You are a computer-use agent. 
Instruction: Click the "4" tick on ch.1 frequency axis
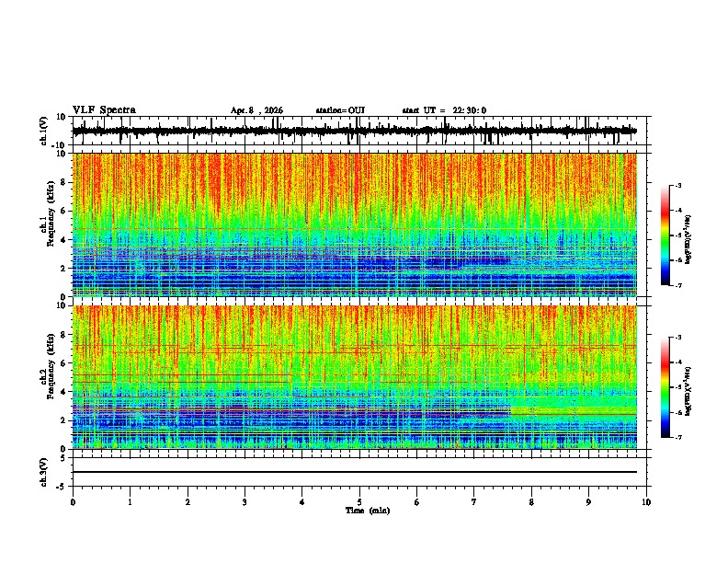(x=64, y=240)
